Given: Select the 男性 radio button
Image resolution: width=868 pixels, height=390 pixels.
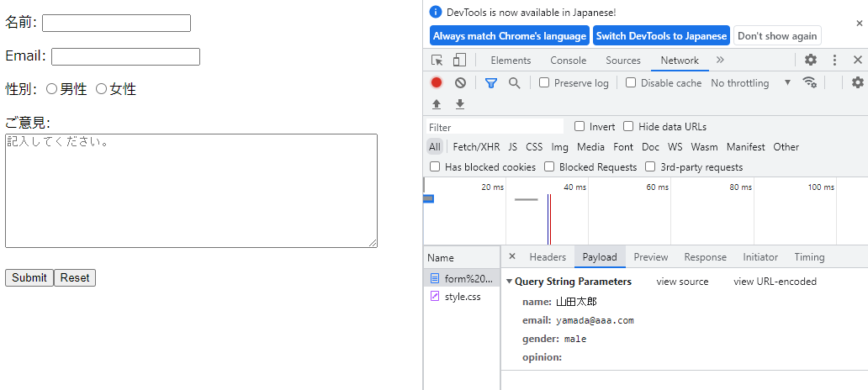Looking at the screenshot, I should point(51,88).
